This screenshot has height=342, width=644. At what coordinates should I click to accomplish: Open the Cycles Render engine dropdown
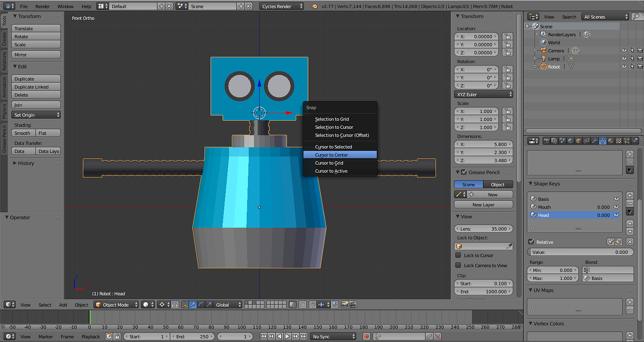282,6
